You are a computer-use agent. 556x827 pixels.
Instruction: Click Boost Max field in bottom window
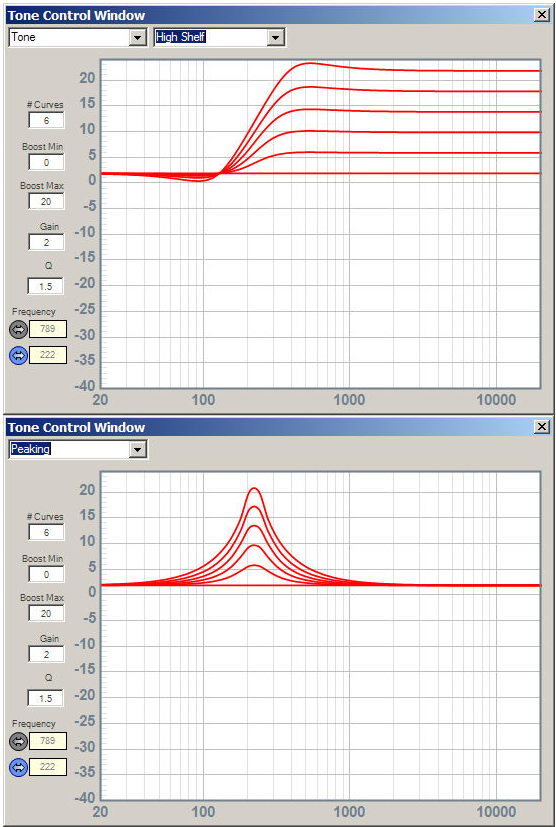click(46, 613)
